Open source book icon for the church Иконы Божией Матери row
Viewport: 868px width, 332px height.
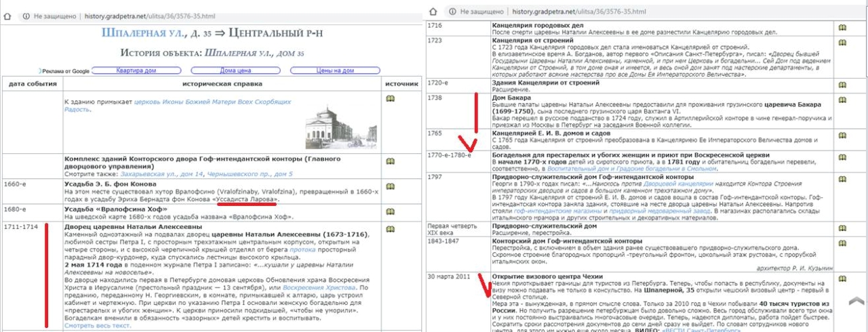click(390, 98)
